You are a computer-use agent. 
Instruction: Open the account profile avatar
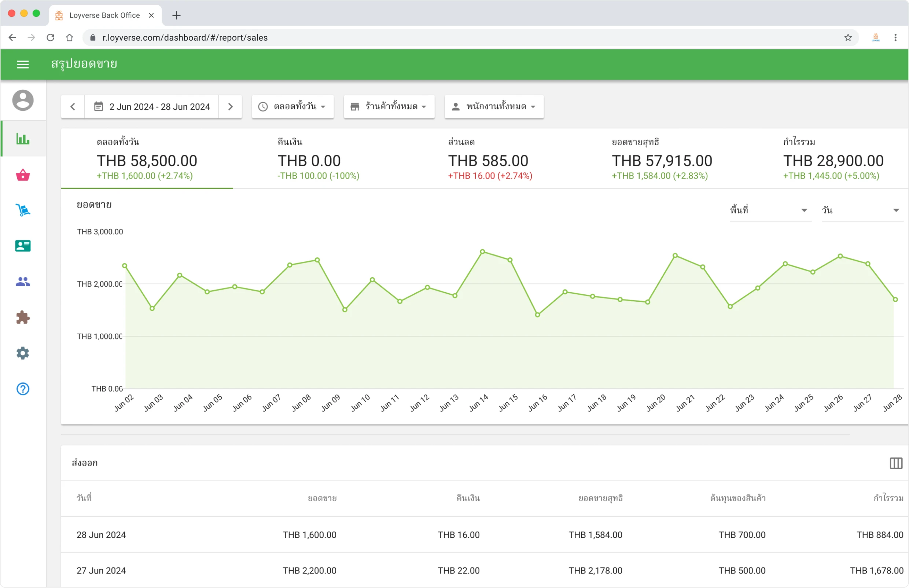tap(23, 100)
